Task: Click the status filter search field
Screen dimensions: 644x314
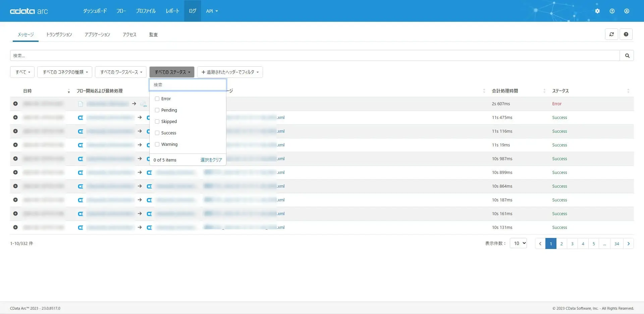Action: click(x=187, y=85)
